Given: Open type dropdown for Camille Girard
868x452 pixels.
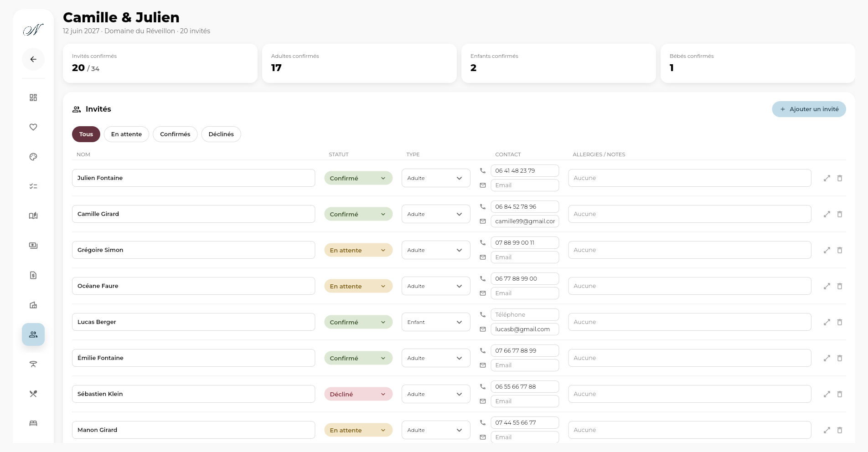Looking at the screenshot, I should [436, 214].
